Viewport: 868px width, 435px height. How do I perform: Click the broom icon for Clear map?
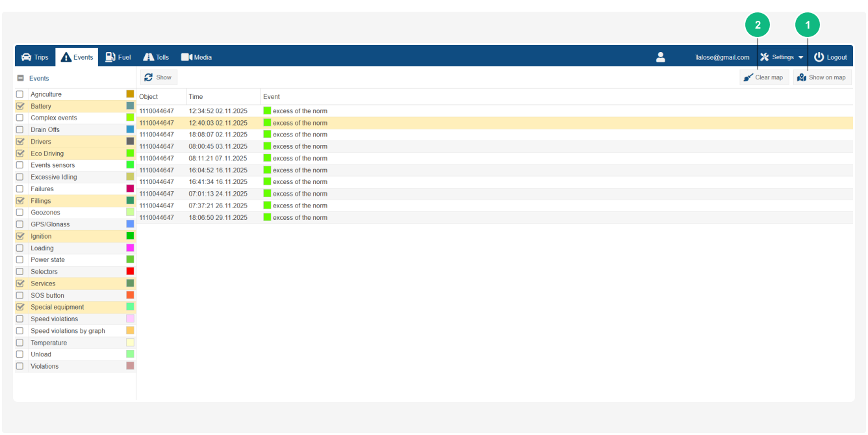click(x=748, y=78)
